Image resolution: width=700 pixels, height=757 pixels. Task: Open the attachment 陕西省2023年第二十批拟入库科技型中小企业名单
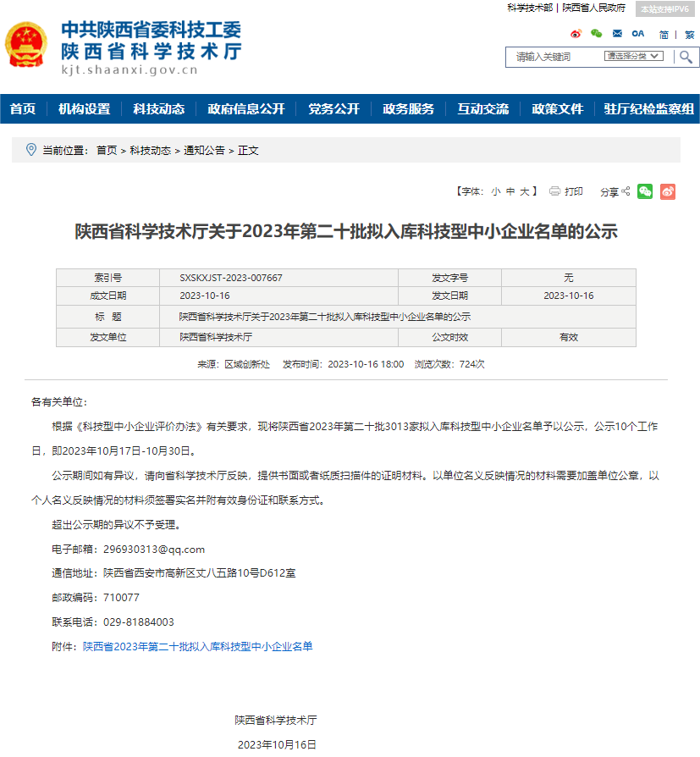click(x=197, y=647)
